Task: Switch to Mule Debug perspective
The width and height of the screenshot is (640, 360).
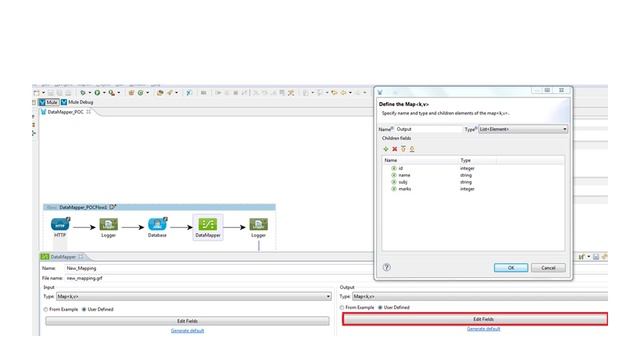Action: click(x=77, y=102)
